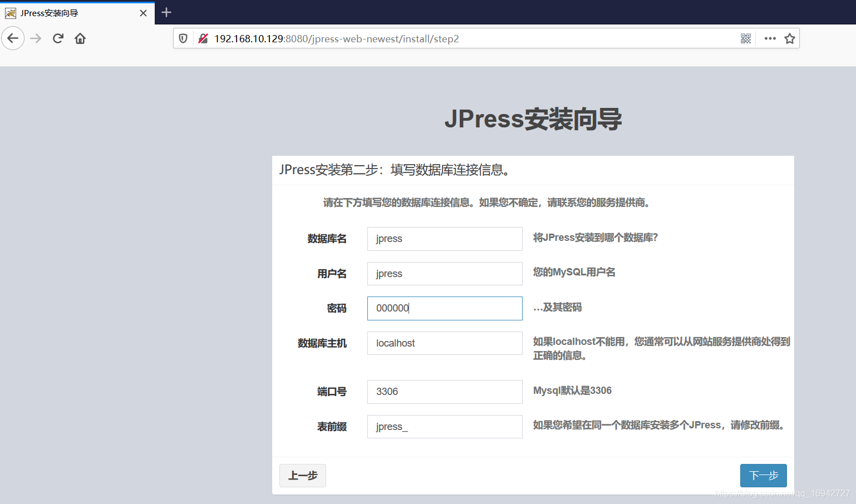This screenshot has width=856, height=504.
Task: Click the insecure connection lock icon
Action: click(203, 38)
